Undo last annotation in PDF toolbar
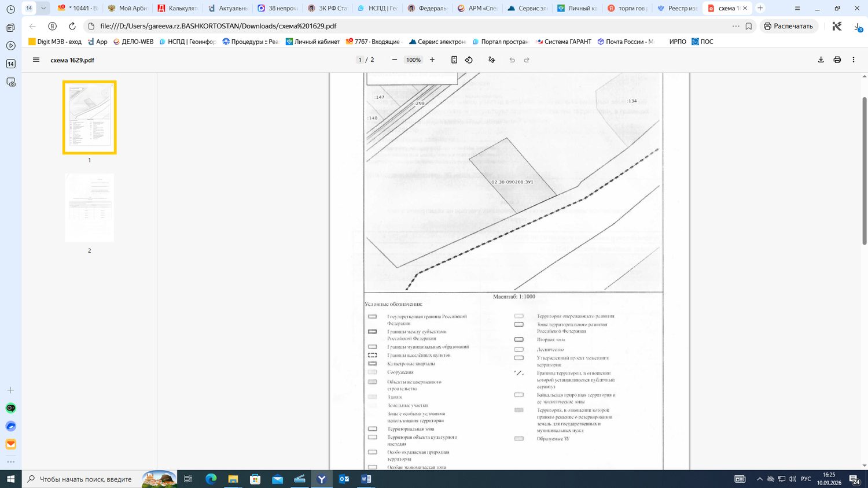 pyautogui.click(x=512, y=60)
